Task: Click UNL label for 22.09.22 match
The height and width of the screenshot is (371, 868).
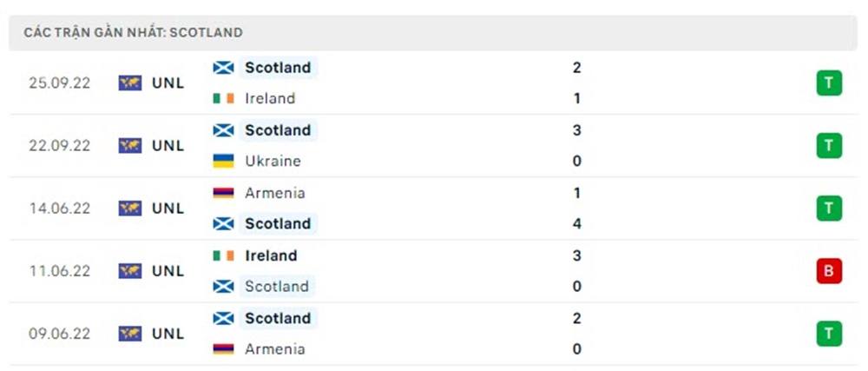Action: [168, 146]
